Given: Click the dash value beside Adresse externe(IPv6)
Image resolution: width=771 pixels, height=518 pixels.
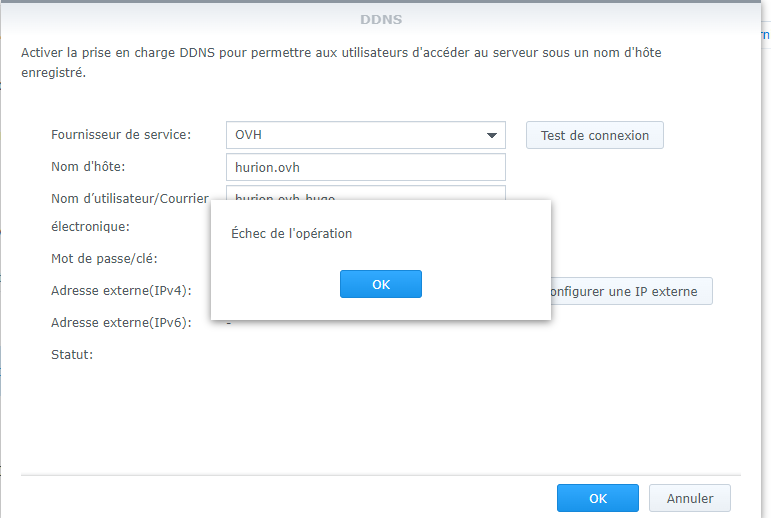Looking at the screenshot, I should point(229,323).
